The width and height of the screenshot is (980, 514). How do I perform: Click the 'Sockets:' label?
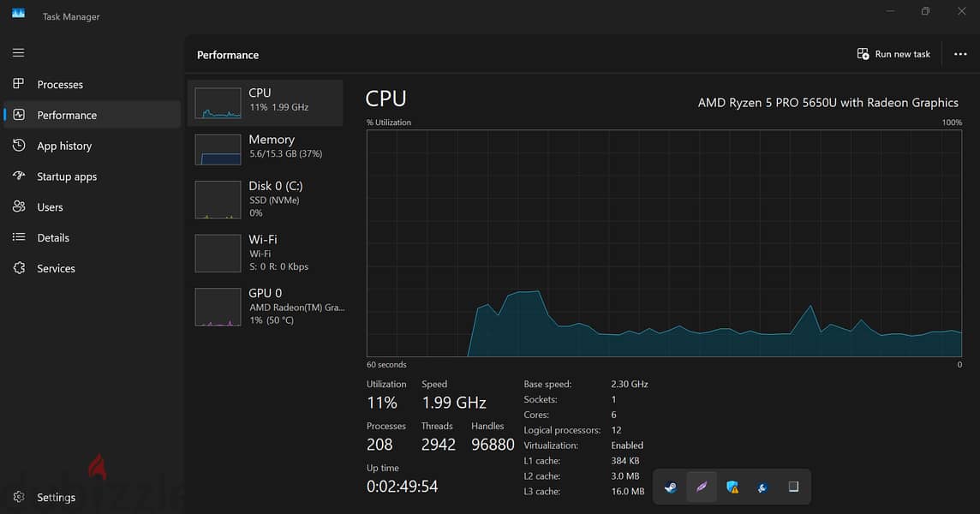[x=540, y=399]
